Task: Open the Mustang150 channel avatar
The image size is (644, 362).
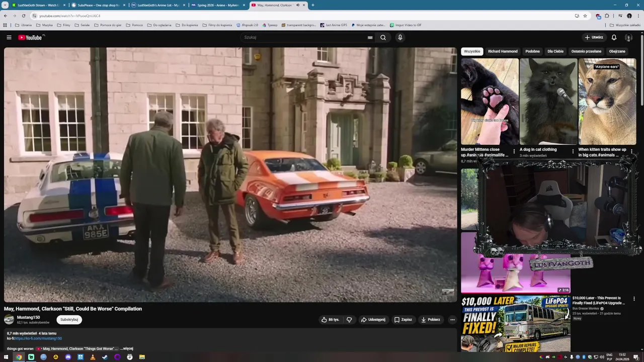Action: 9,319
